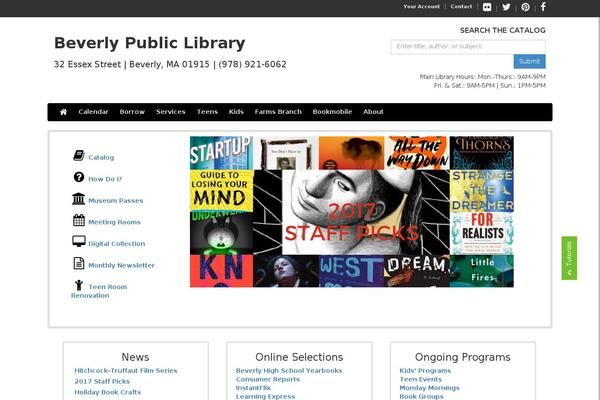Open the Monthly Newsletter link
Image resolution: width=600 pixels, height=400 pixels.
(121, 265)
